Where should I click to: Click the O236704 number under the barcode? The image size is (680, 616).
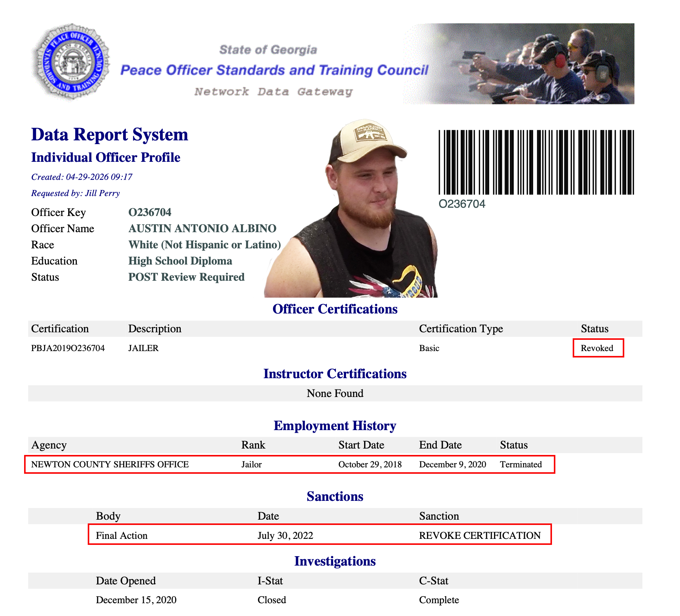462,204
